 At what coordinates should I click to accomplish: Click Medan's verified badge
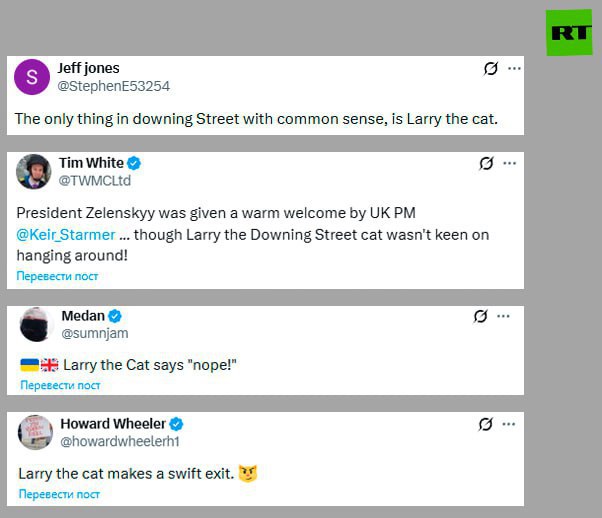click(x=115, y=316)
